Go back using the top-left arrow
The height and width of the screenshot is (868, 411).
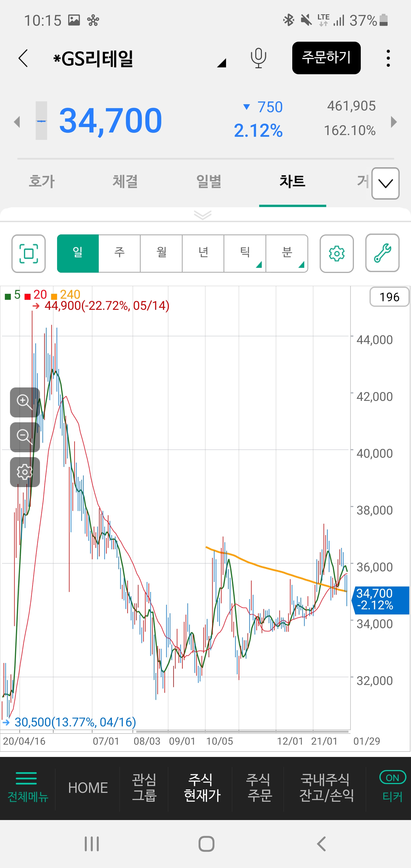[x=23, y=58]
